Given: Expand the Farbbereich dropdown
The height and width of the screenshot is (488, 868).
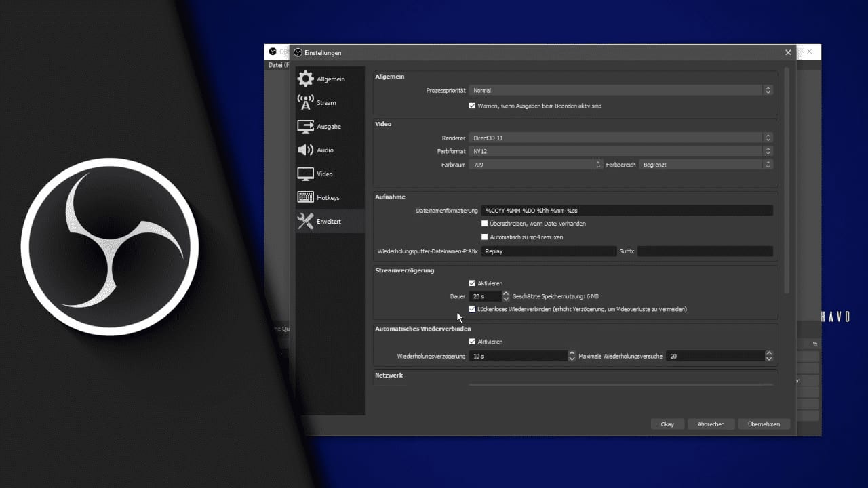Looking at the screenshot, I should (706, 165).
